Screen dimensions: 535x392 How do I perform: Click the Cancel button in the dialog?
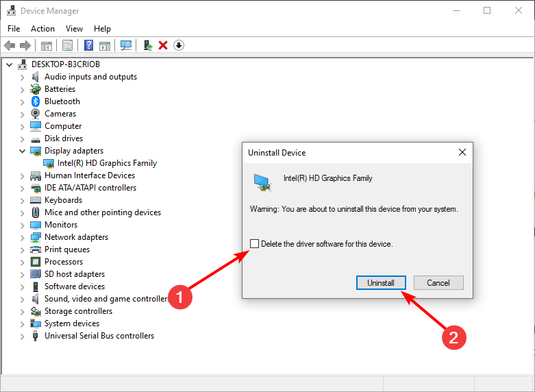438,283
